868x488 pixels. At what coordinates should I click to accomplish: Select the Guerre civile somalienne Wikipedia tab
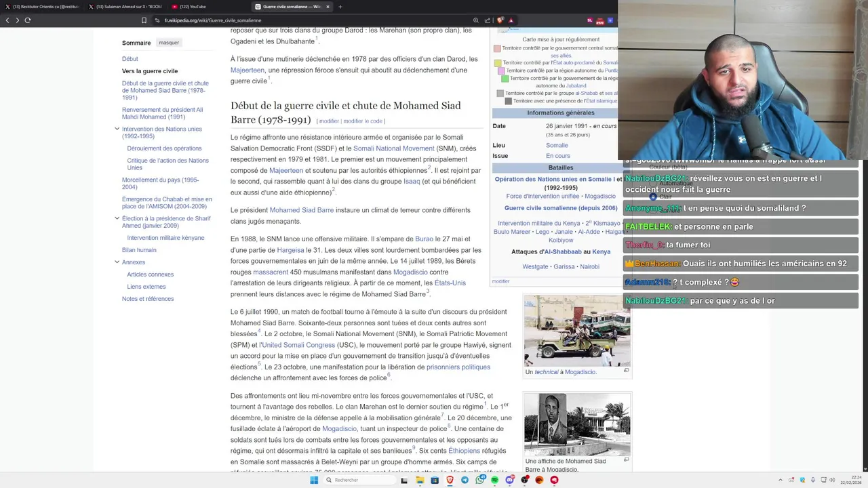coord(292,7)
